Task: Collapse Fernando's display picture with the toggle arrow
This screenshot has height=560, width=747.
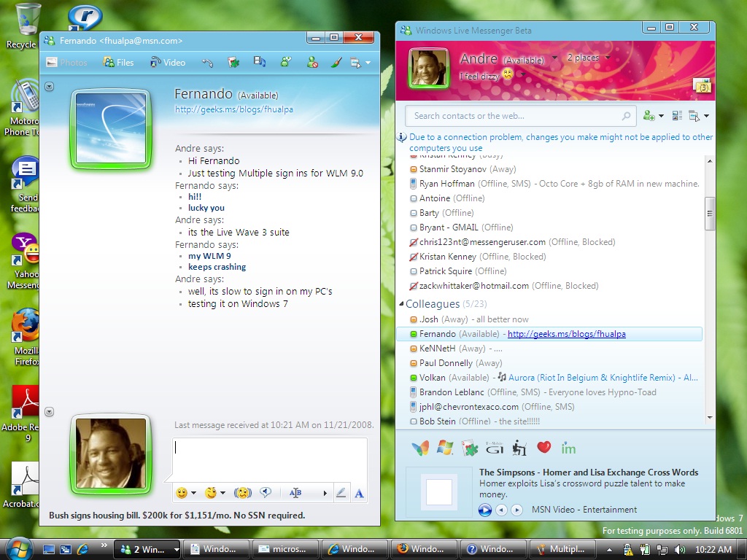Action: 49,87
